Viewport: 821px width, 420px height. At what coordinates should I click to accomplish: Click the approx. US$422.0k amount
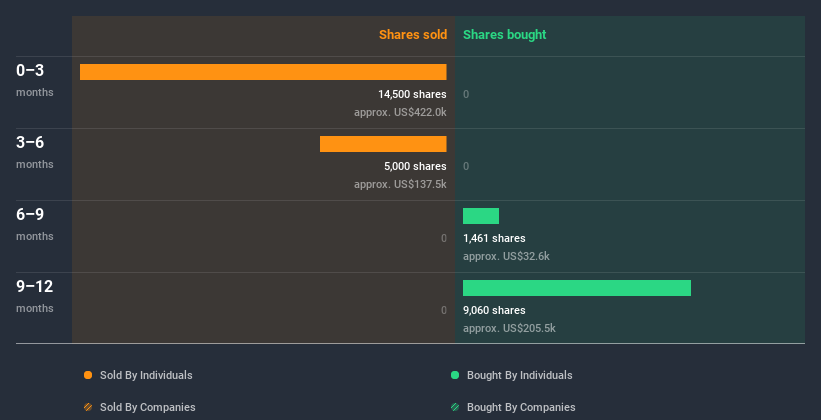click(401, 112)
